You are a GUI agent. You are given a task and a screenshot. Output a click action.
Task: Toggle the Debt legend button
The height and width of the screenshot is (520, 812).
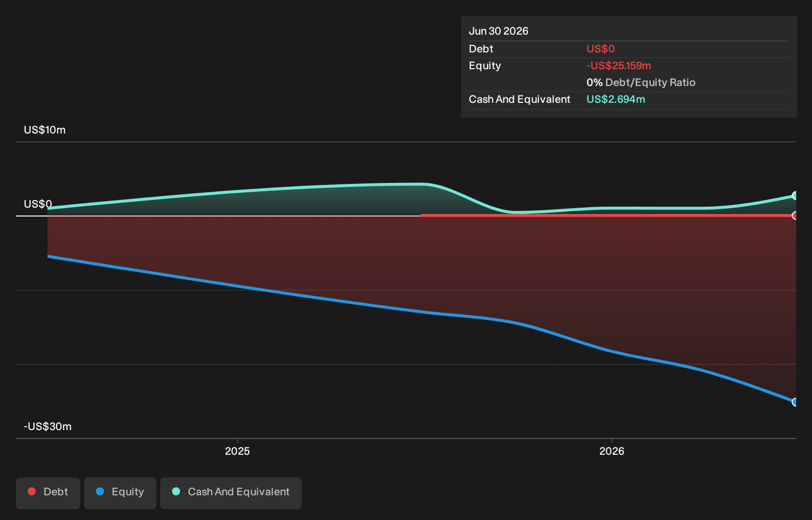click(x=48, y=493)
